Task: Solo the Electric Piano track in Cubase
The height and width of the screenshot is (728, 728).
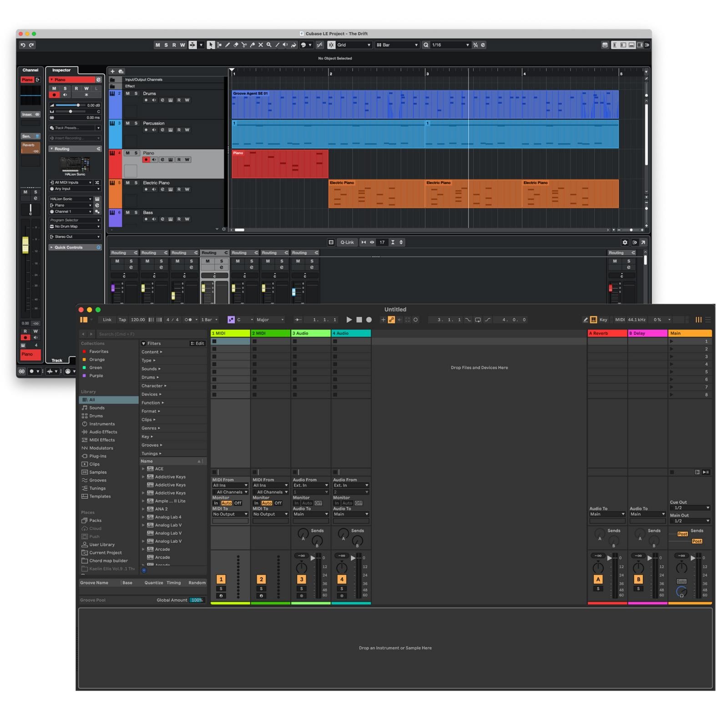Action: tap(136, 183)
